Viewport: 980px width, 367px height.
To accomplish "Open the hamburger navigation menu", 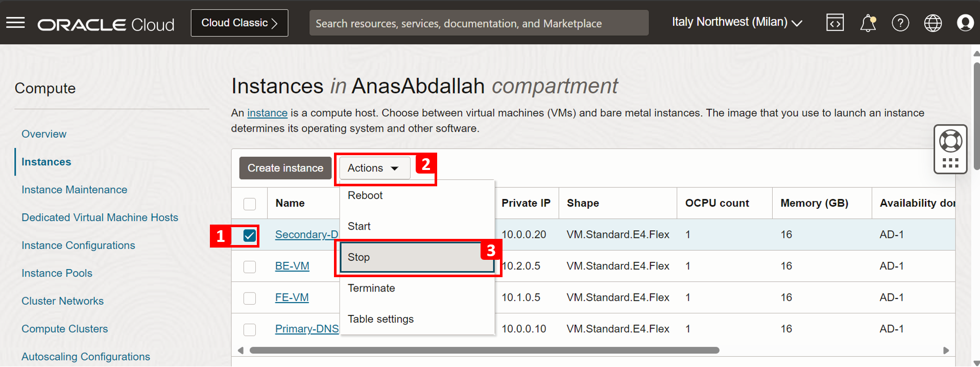I will click(15, 23).
